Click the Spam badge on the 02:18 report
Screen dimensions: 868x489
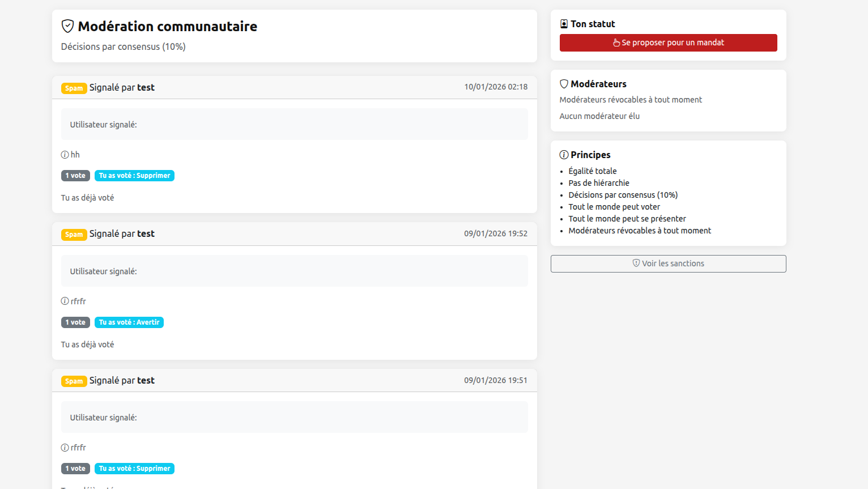(x=74, y=88)
